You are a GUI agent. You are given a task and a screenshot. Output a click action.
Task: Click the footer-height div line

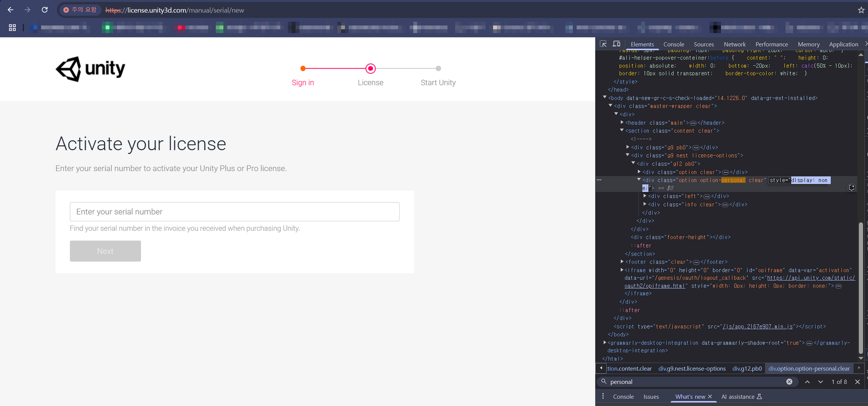pyautogui.click(x=680, y=237)
